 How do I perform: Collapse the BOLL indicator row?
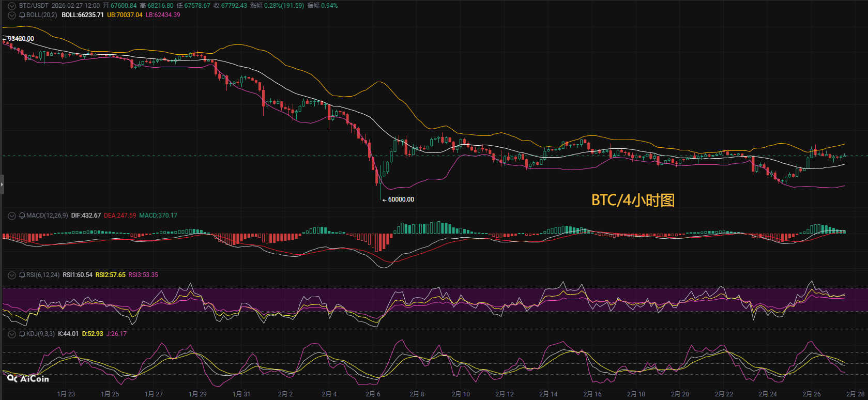click(x=11, y=15)
